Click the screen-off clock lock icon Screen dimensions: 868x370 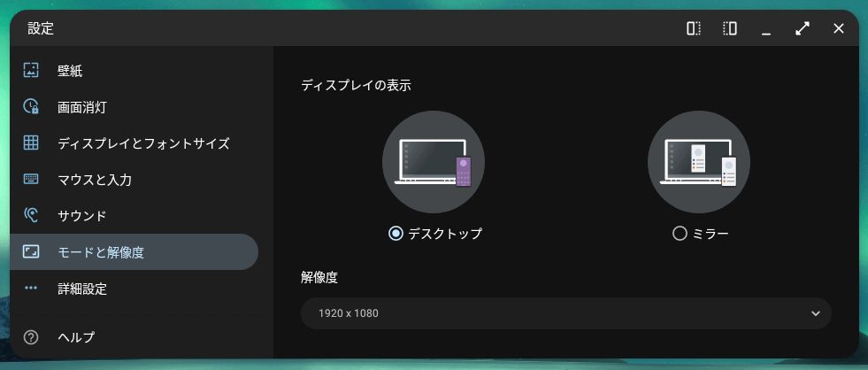point(31,106)
